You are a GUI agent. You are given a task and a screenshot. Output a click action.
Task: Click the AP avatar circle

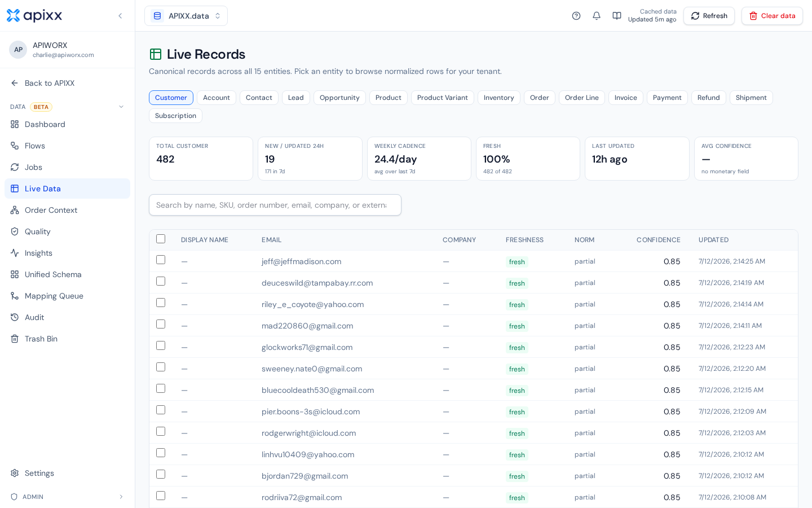[18, 50]
